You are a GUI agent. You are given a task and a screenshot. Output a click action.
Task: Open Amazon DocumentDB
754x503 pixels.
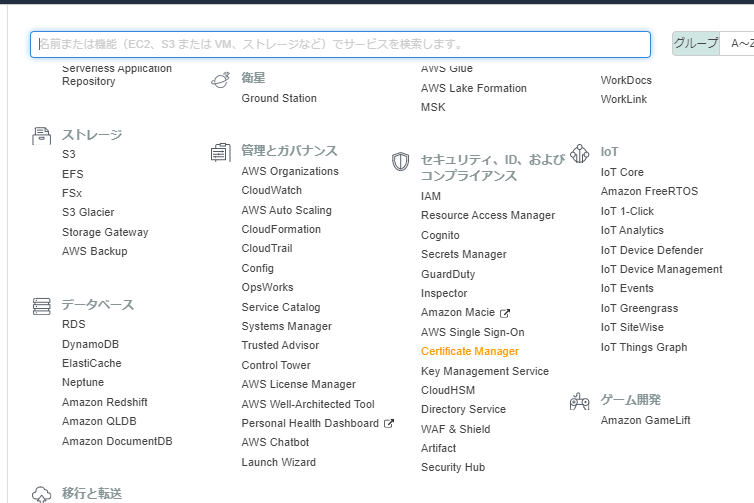pyautogui.click(x=117, y=441)
